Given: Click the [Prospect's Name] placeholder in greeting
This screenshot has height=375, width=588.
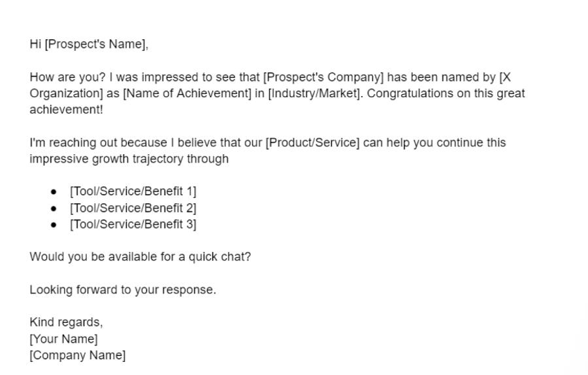Looking at the screenshot, I should (95, 44).
